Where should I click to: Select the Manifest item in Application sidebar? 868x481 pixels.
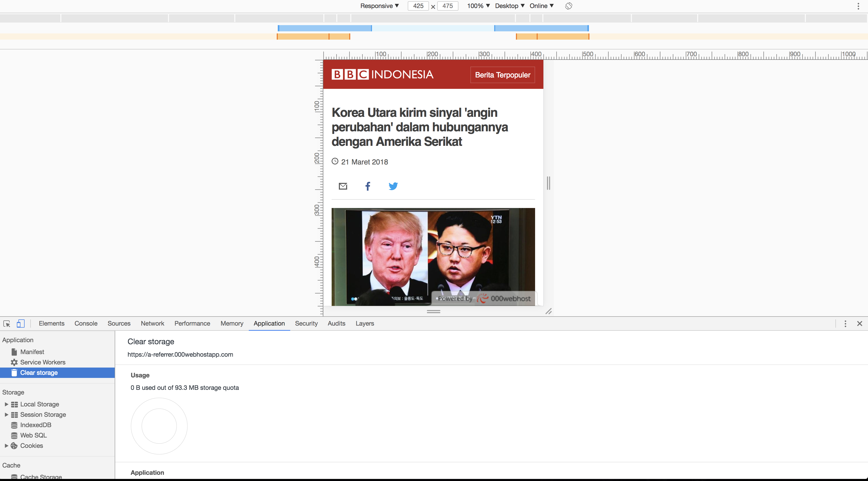point(32,351)
